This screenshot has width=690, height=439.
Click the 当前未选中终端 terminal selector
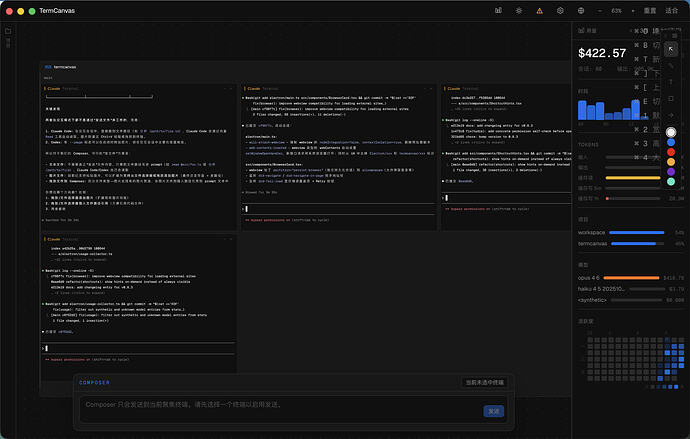(484, 383)
